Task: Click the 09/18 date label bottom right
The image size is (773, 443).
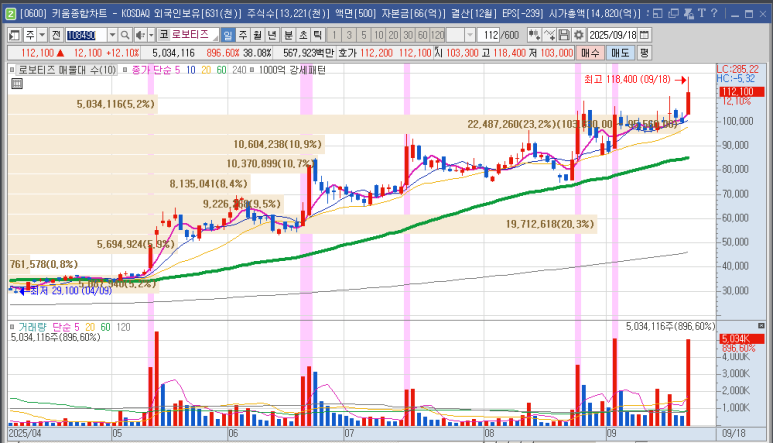Action: coord(734,433)
